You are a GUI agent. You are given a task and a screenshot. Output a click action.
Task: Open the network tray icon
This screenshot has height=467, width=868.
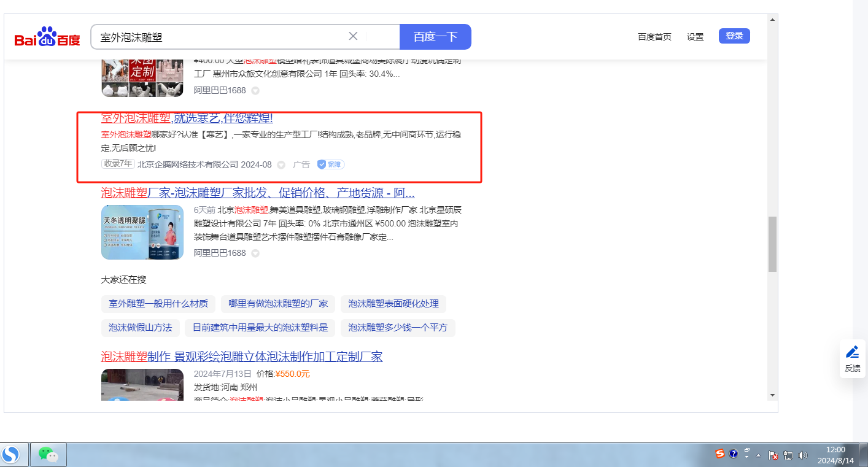click(788, 455)
